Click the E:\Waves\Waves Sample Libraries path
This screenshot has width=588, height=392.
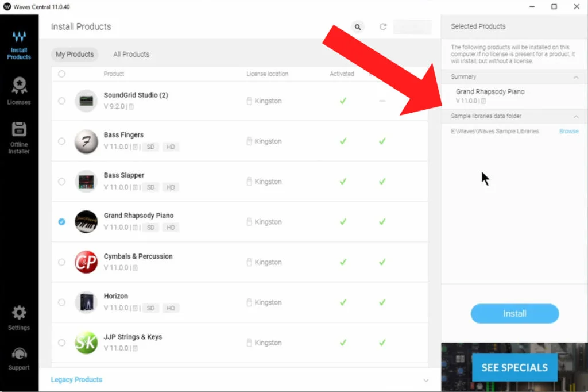tap(494, 132)
